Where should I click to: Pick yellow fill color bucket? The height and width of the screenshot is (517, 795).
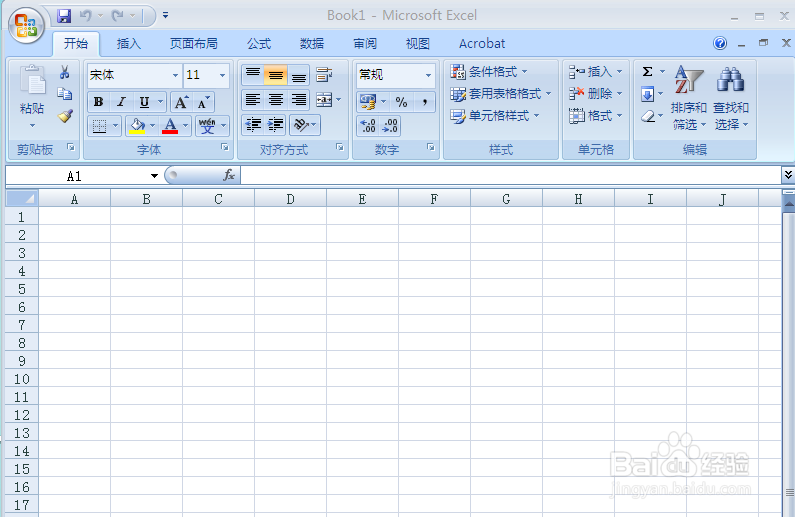pos(137,126)
